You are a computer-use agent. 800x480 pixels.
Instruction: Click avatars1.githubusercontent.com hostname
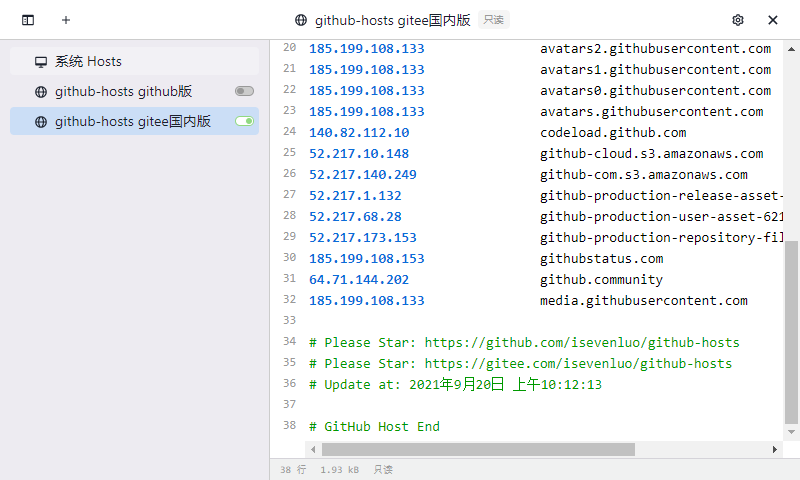pyautogui.click(x=656, y=69)
